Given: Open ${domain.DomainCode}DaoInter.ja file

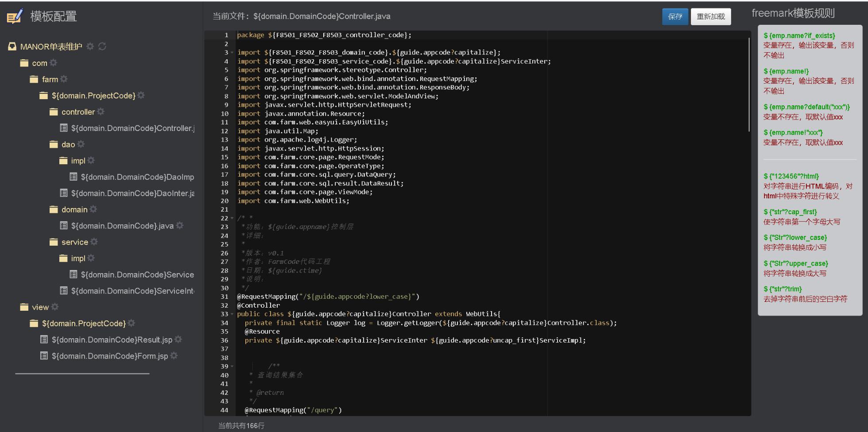Looking at the screenshot, I should [x=132, y=193].
